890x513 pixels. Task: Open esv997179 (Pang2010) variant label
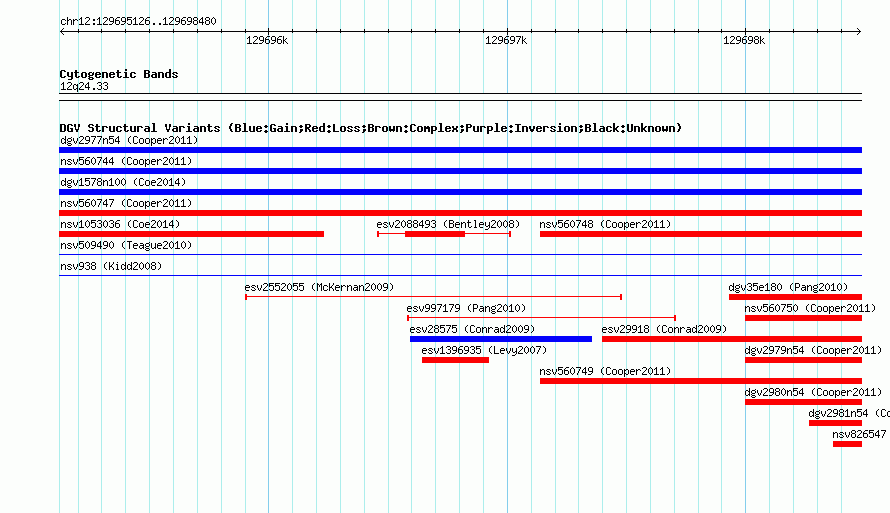coord(466,308)
